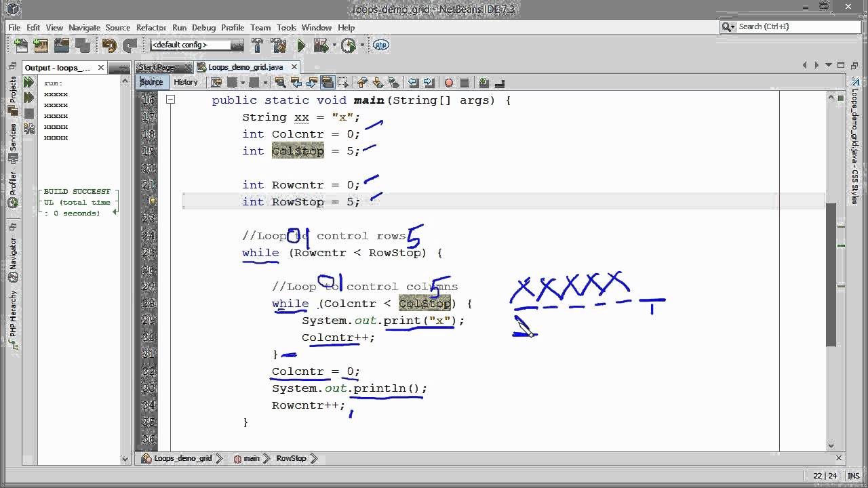Click the Uncomment icon in editor toolbar
The width and height of the screenshot is (868, 488).
pos(500,83)
